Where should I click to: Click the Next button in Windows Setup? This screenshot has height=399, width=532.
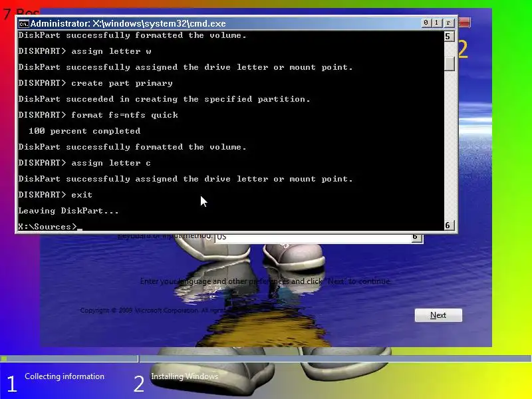click(438, 315)
